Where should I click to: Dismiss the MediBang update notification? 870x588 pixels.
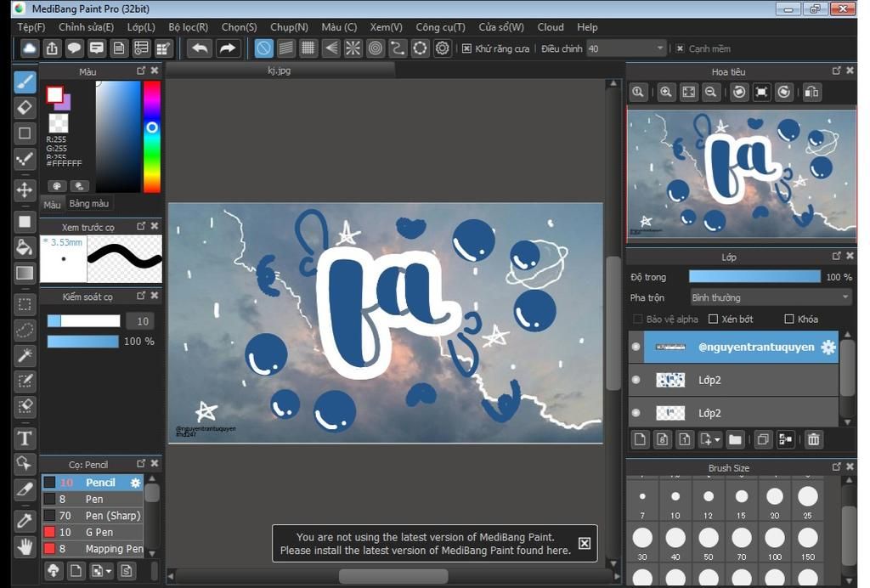(x=585, y=543)
